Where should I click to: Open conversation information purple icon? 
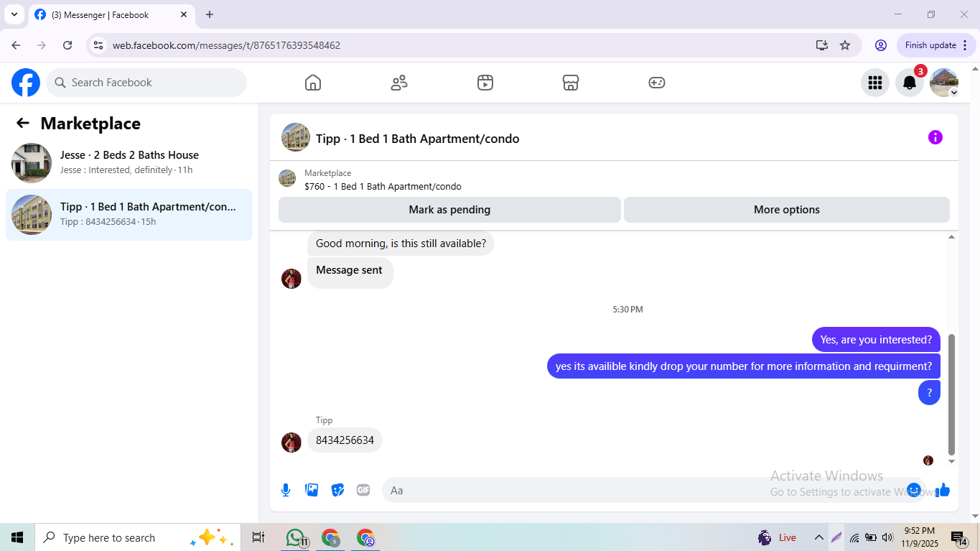[x=935, y=137]
